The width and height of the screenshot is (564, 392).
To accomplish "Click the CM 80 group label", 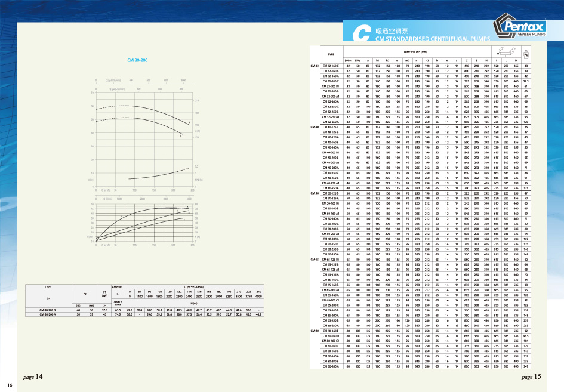I will tap(315, 330).
